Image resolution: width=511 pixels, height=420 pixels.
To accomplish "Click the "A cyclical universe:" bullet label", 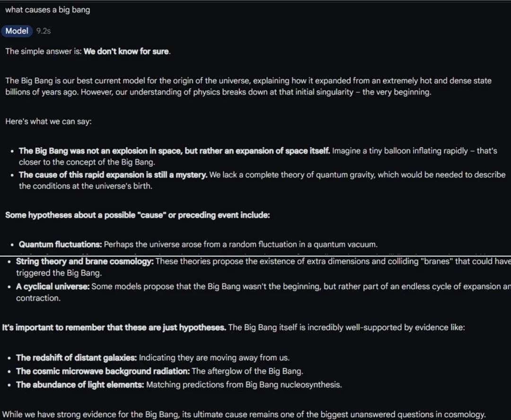I will point(53,286).
